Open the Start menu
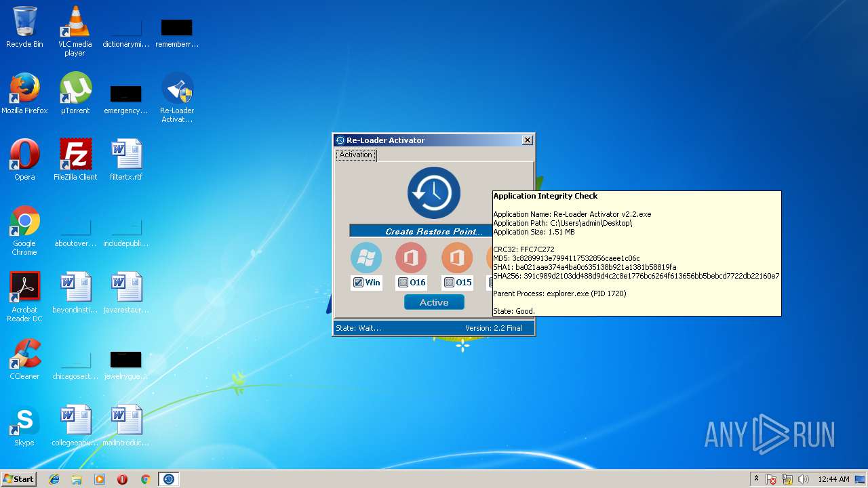The height and width of the screenshot is (488, 868). 19,479
